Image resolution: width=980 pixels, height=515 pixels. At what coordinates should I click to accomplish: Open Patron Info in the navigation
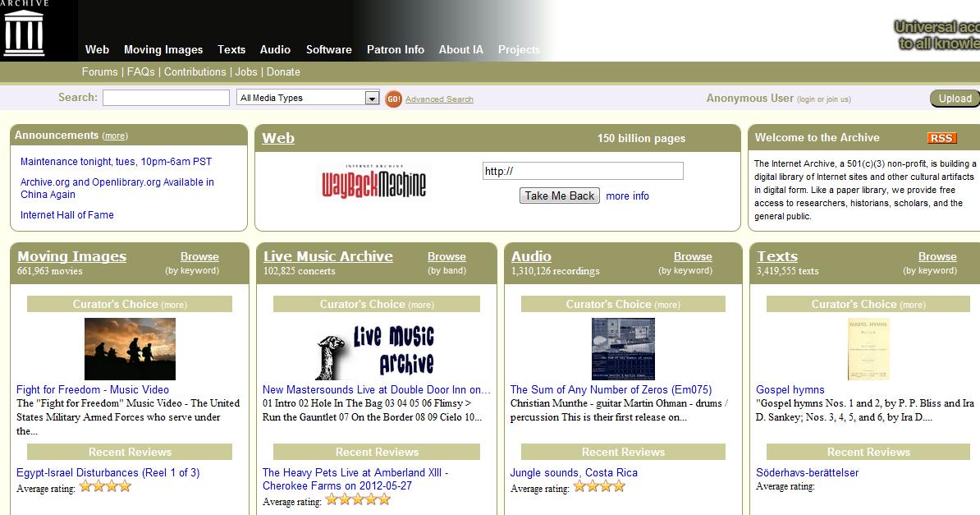[395, 49]
